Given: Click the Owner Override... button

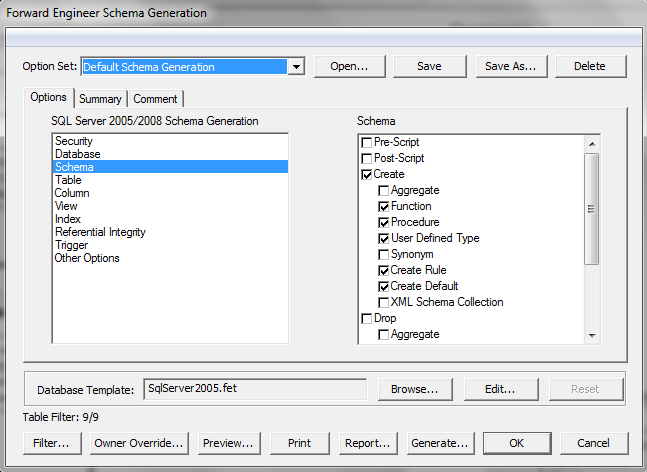Looking at the screenshot, I should pos(139,443).
